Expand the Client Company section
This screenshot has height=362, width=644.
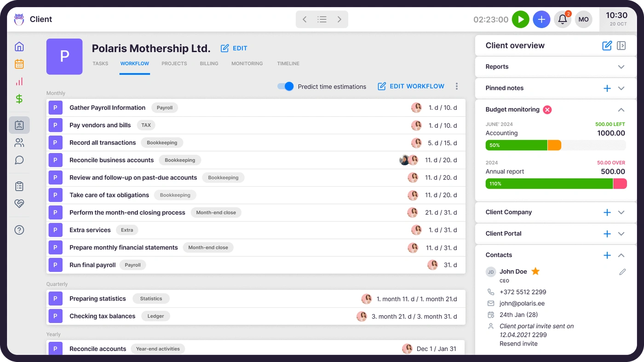click(x=621, y=212)
